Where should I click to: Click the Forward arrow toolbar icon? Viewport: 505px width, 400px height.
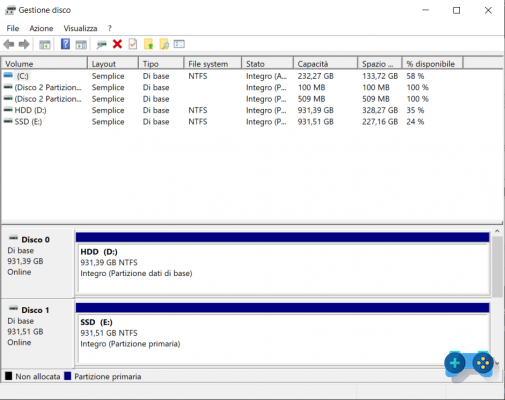pos(24,44)
